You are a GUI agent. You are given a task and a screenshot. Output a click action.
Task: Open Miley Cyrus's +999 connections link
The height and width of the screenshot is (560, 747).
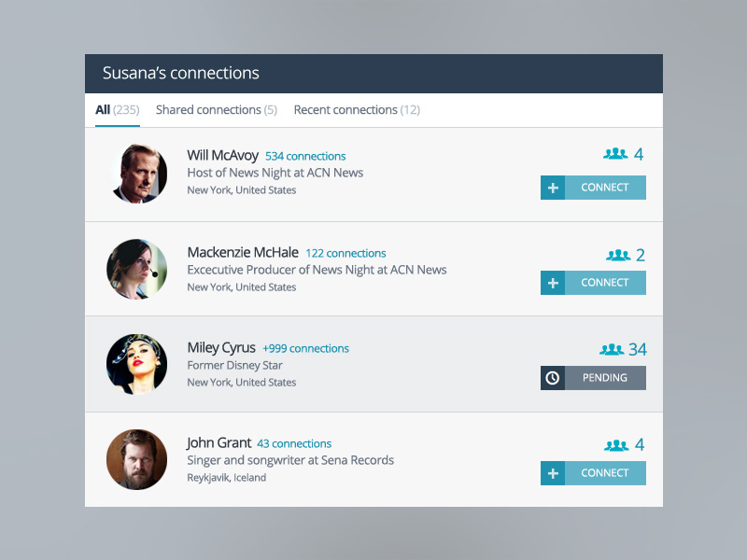[x=306, y=348]
